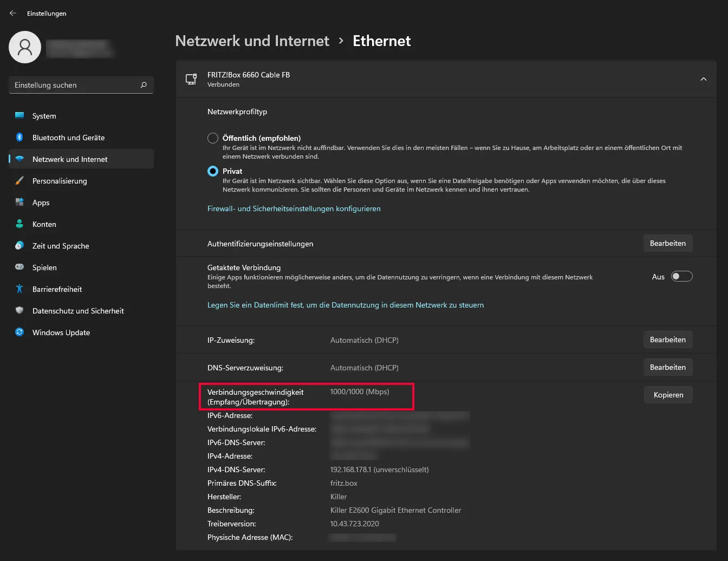Click the Netzwerk und Internet wifi icon
The width and height of the screenshot is (728, 561).
19,159
